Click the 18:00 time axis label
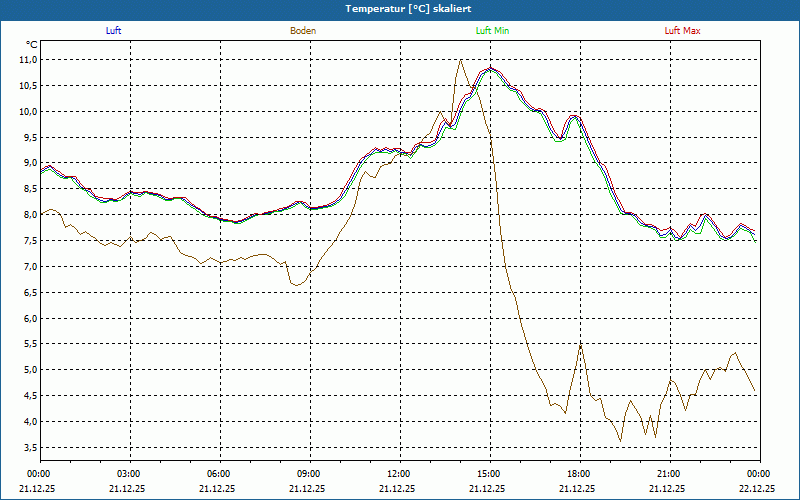Screen dimensions: 800x500 pyautogui.click(x=580, y=474)
